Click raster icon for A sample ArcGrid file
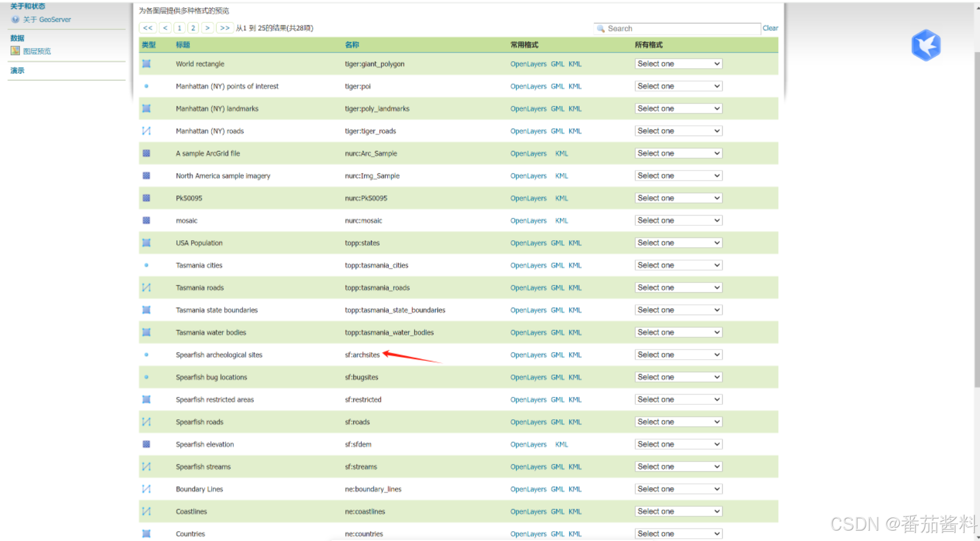The height and width of the screenshot is (541, 980). click(x=146, y=153)
